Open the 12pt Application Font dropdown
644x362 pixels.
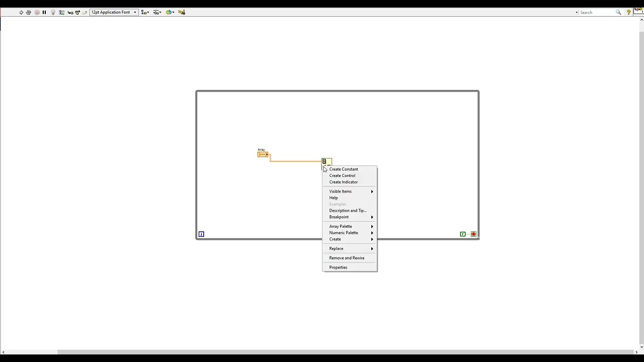tap(114, 12)
